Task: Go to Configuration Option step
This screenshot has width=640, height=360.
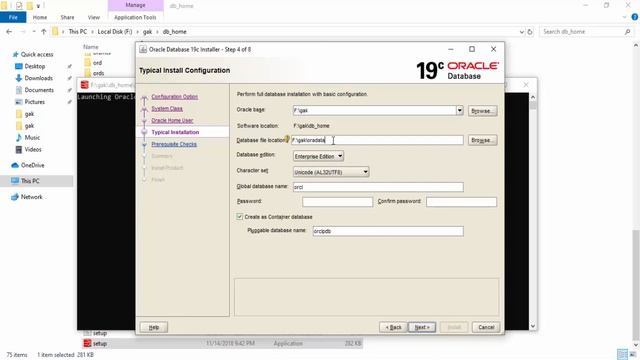Action: pos(175,97)
